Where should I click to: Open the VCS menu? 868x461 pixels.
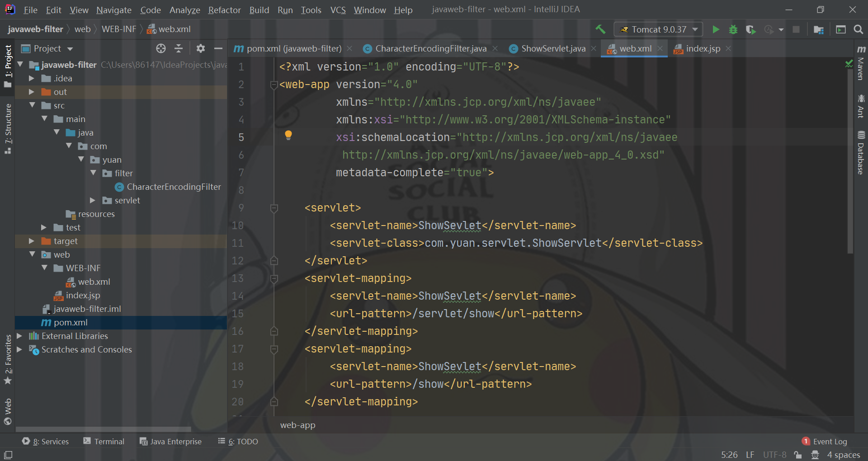338,10
